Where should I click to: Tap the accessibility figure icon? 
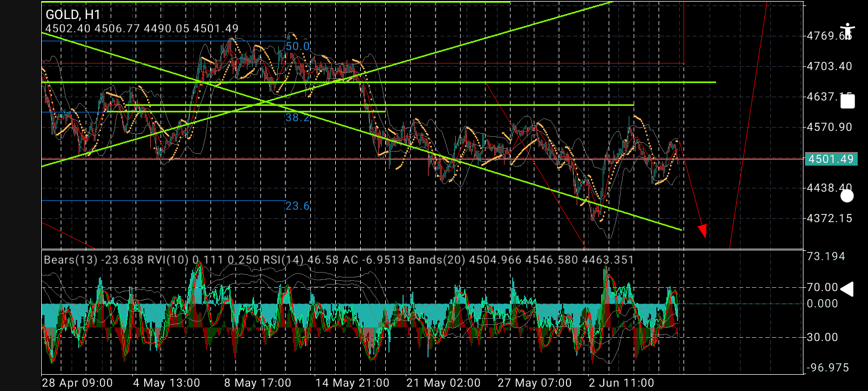click(847, 31)
